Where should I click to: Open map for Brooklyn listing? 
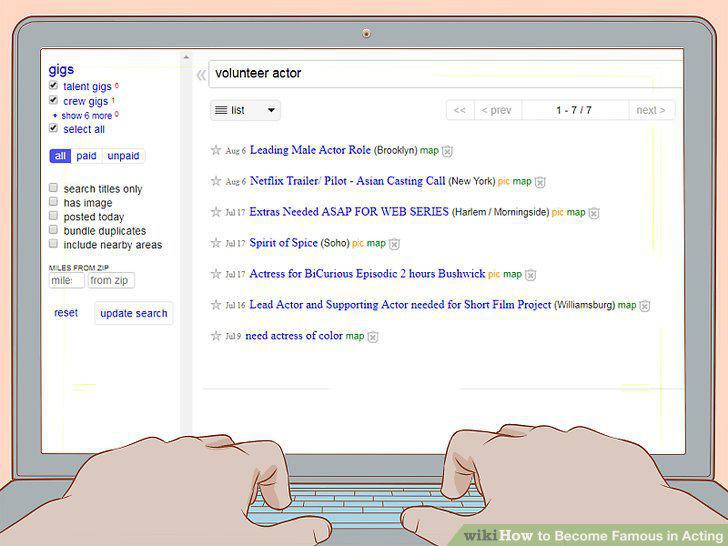[x=429, y=150]
